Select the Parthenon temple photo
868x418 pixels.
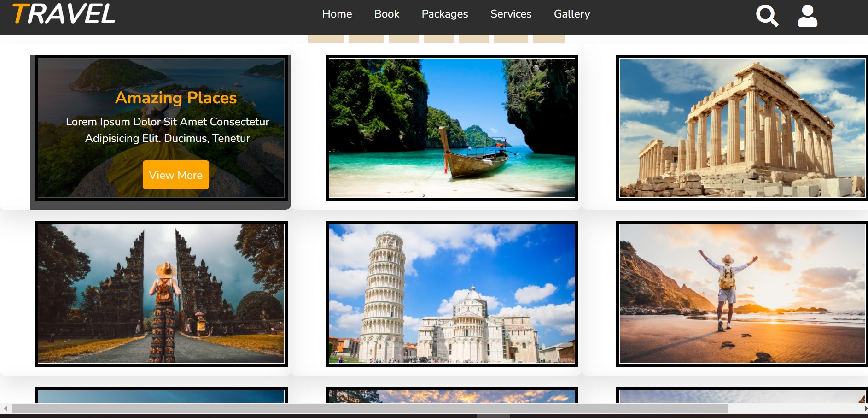click(x=741, y=128)
